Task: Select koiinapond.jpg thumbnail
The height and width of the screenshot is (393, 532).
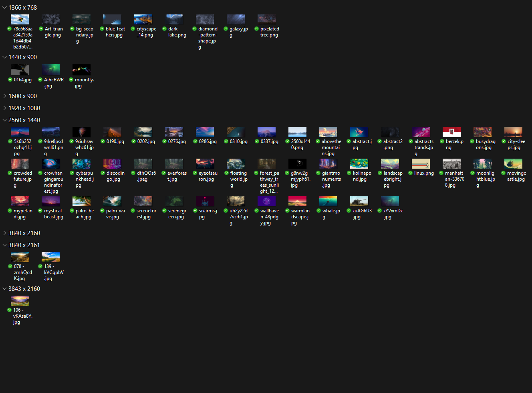Action: pos(359,163)
